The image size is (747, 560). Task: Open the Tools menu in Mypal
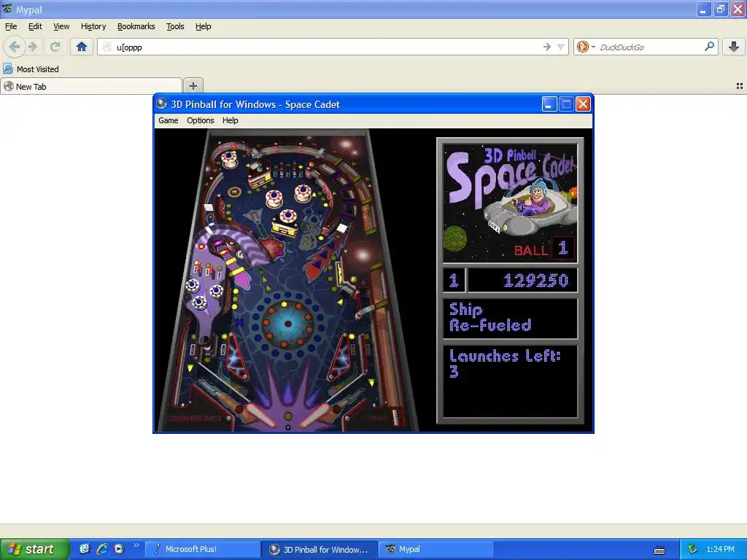pyautogui.click(x=175, y=26)
